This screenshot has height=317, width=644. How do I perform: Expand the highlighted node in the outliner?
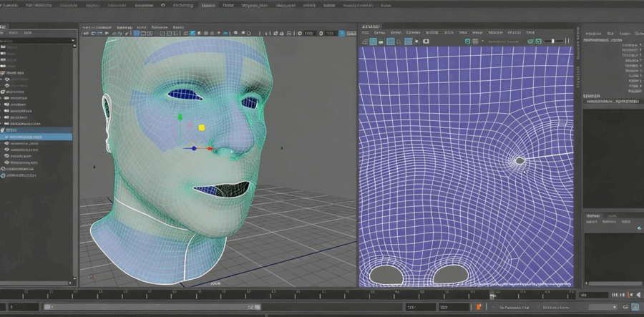(x=4, y=130)
